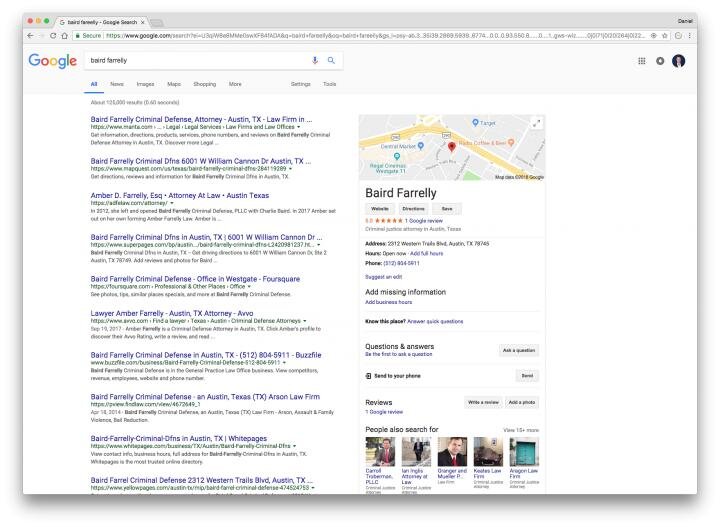Viewport: 720px width, 527px height.
Task: Click the Target marker on the map
Action: (x=475, y=122)
